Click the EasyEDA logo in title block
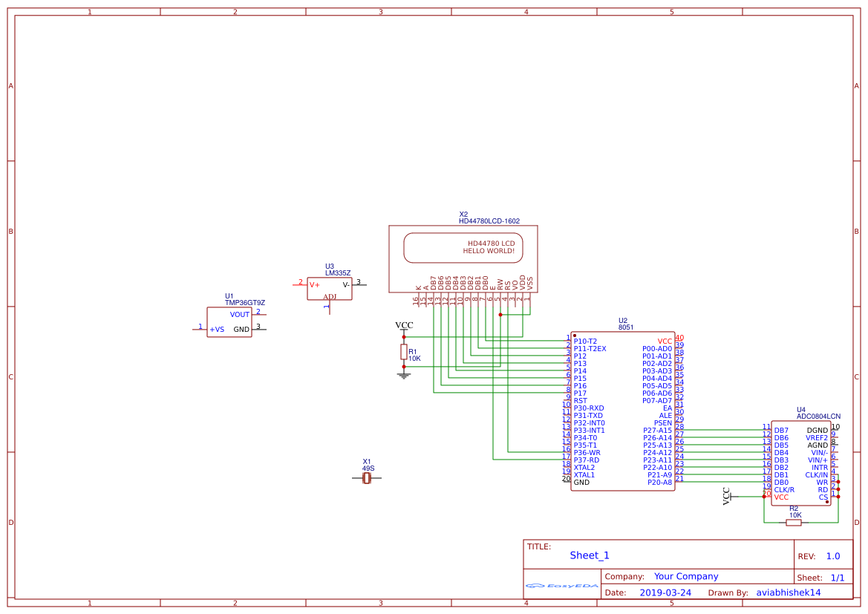Screen dimensions: 868x614 (561, 586)
